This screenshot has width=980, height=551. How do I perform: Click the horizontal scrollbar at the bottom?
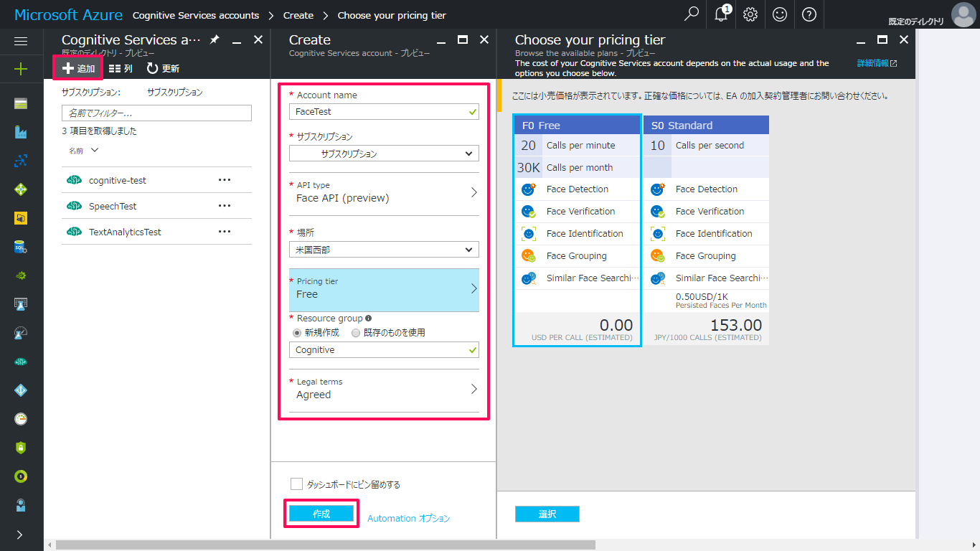tap(326, 545)
